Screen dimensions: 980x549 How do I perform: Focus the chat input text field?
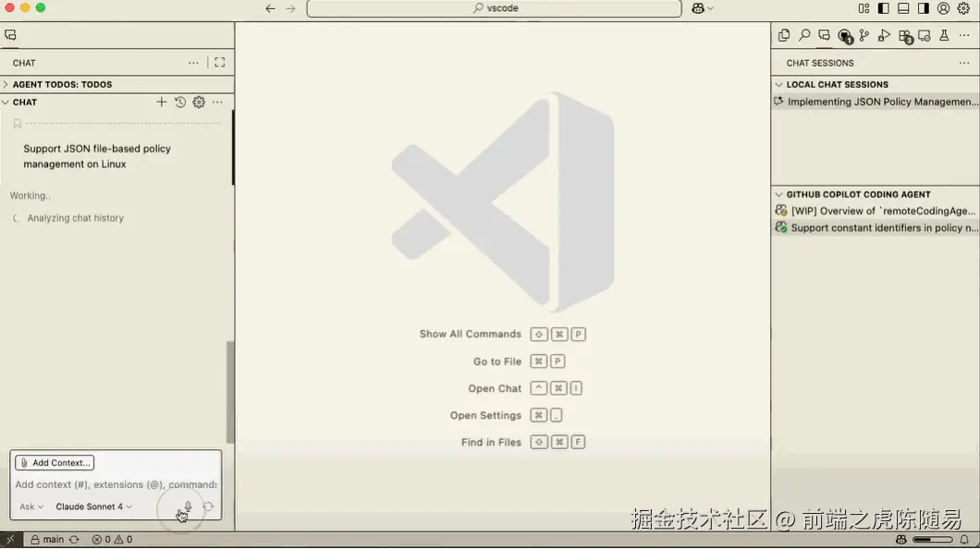coord(116,484)
